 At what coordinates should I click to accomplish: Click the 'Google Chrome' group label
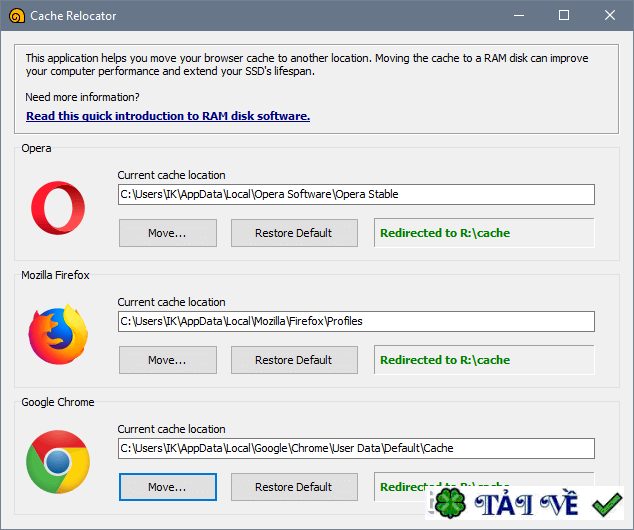tap(58, 402)
